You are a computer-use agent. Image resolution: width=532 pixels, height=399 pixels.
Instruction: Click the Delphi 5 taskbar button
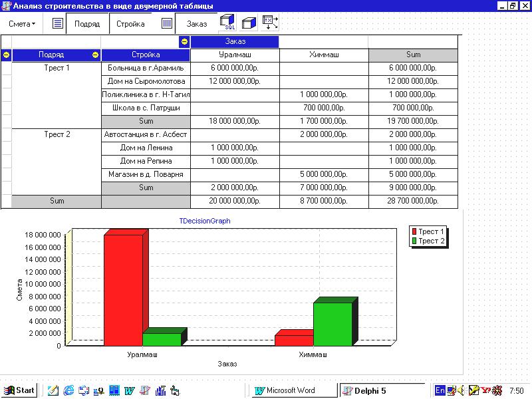click(x=382, y=390)
